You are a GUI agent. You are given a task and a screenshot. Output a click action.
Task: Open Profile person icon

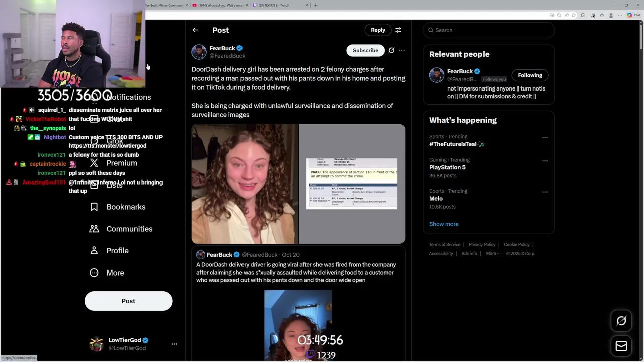tap(94, 250)
